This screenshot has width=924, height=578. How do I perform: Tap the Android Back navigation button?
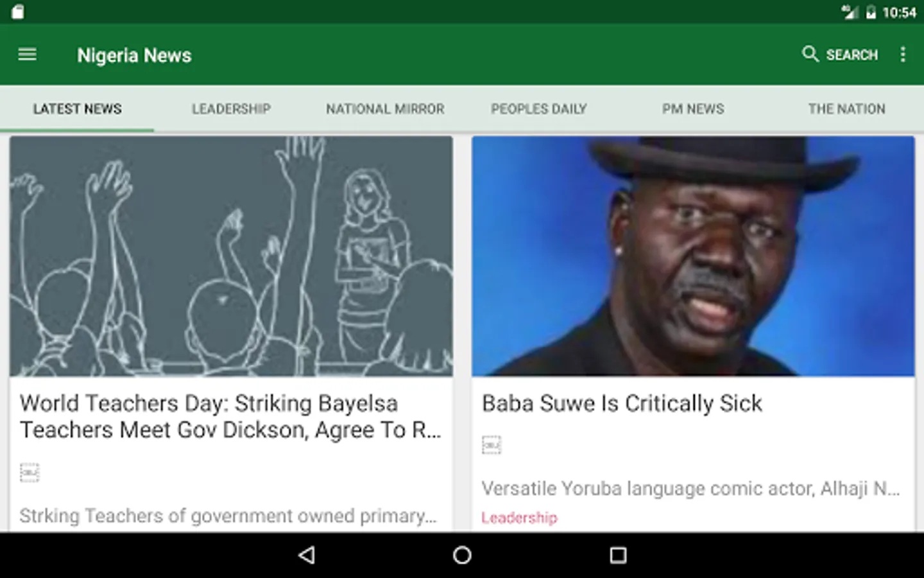[307, 555]
